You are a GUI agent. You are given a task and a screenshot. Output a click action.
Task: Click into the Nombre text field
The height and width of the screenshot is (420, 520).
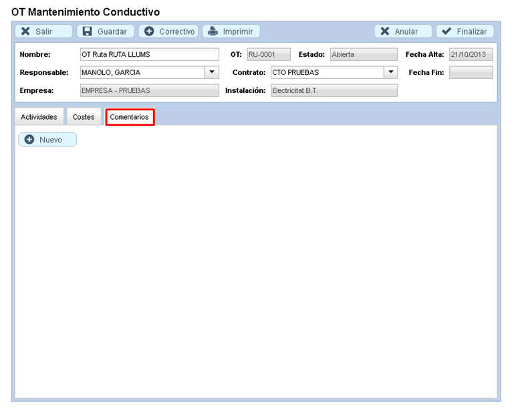pyautogui.click(x=148, y=55)
